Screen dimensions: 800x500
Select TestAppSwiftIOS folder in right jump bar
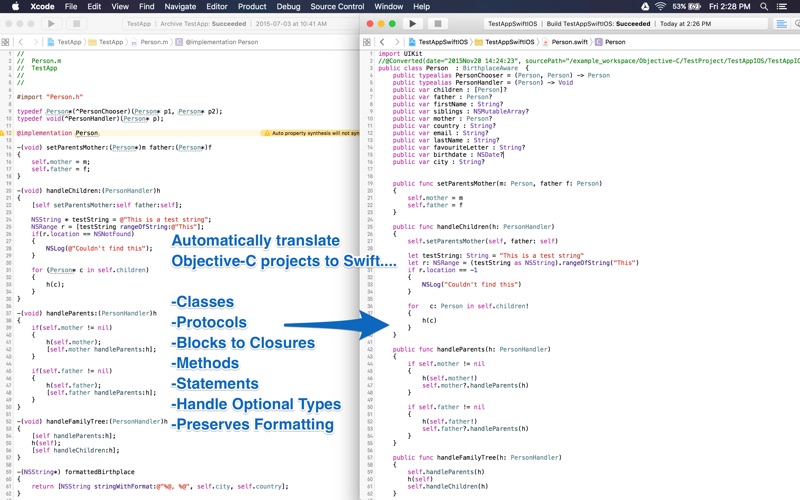click(x=505, y=42)
